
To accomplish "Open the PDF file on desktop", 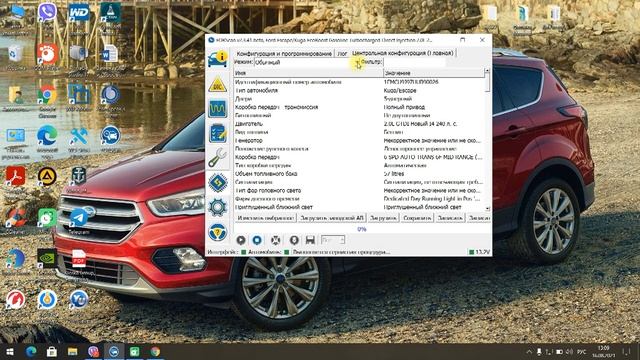I will coord(79,258).
